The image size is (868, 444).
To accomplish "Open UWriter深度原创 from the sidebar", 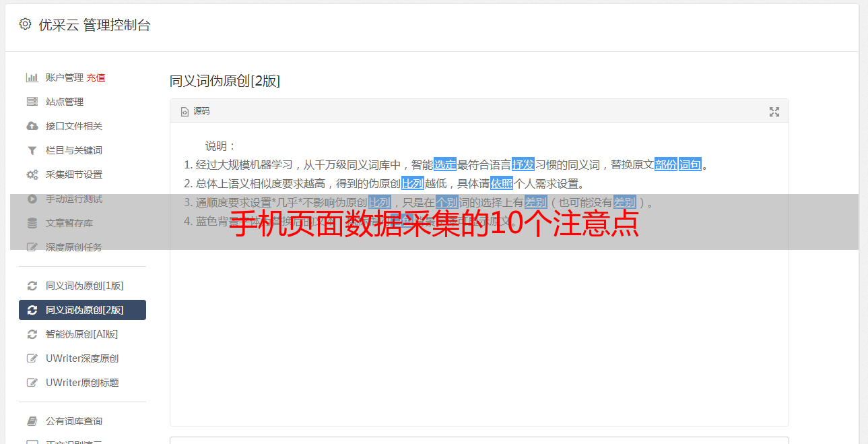I will click(82, 358).
